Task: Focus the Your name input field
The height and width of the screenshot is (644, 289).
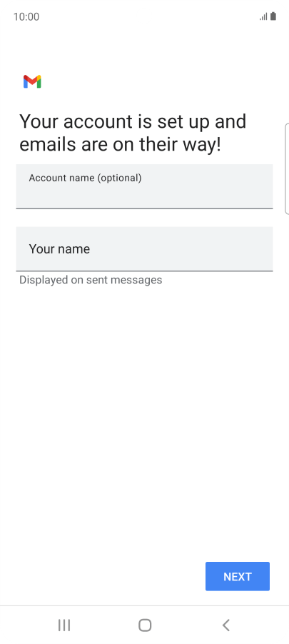Action: click(x=144, y=249)
